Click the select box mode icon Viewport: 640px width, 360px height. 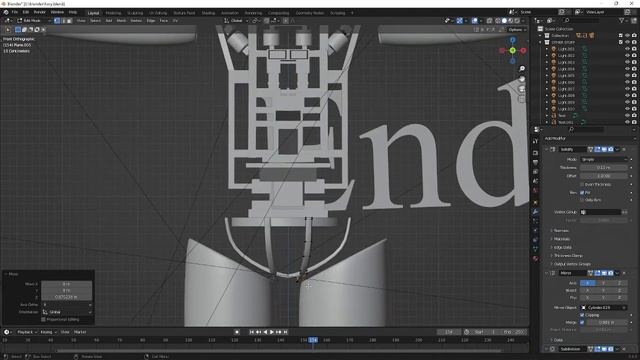(x=18, y=29)
